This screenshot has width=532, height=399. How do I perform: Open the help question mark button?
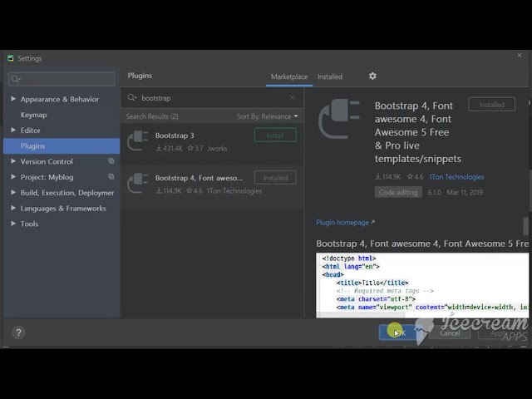coord(18,332)
